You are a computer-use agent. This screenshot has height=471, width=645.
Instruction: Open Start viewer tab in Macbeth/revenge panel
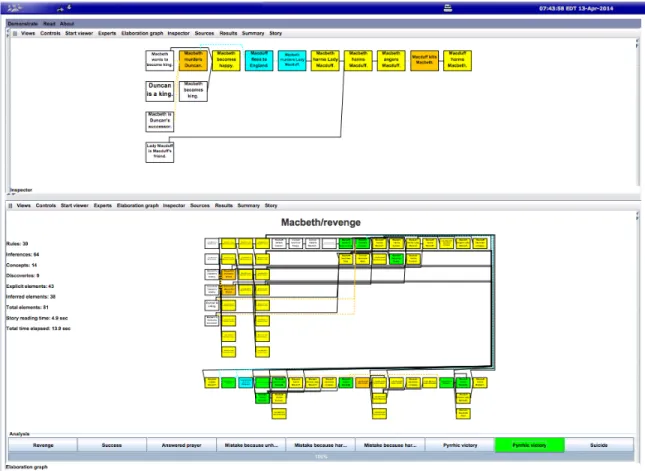(x=74, y=206)
